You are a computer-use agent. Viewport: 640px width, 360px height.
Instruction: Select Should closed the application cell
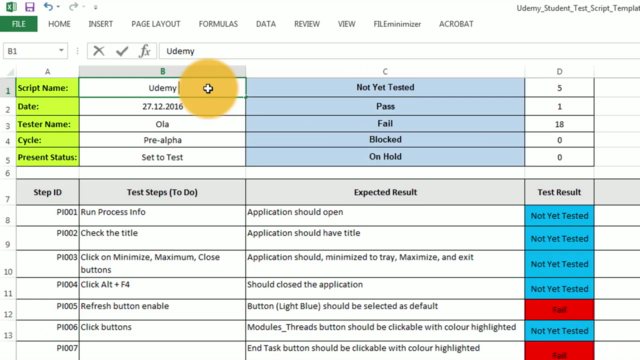pyautogui.click(x=385, y=289)
